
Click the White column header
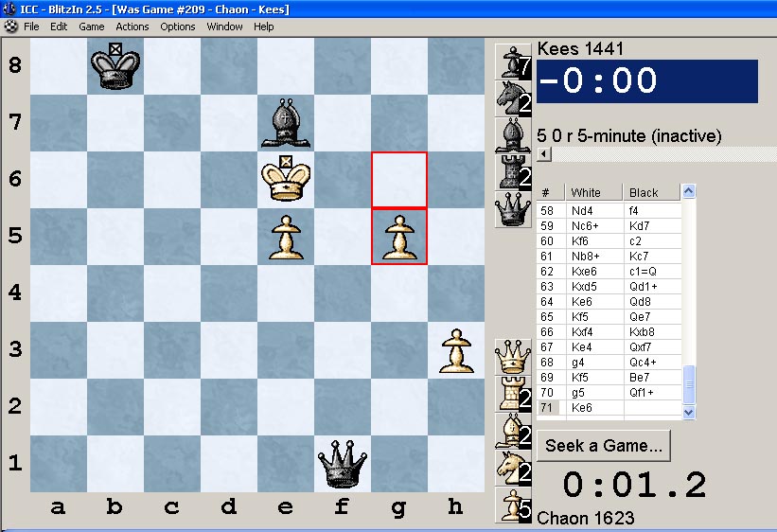[593, 192]
